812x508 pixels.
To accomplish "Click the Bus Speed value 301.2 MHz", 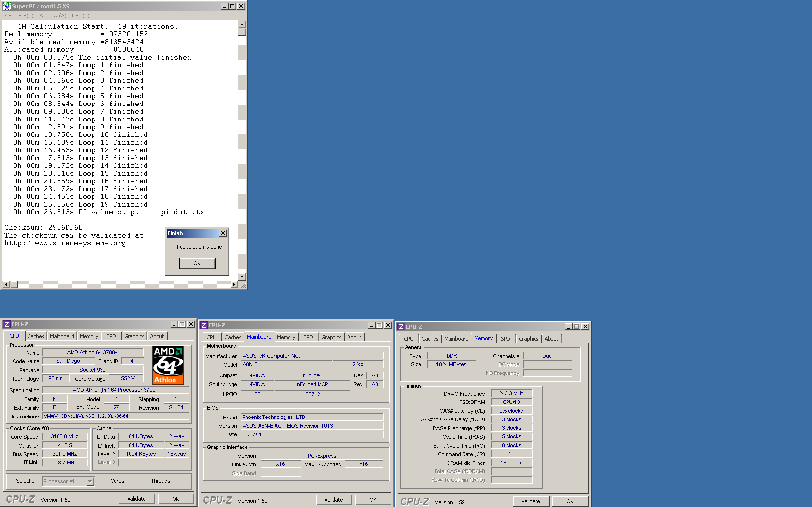I will tap(65, 454).
